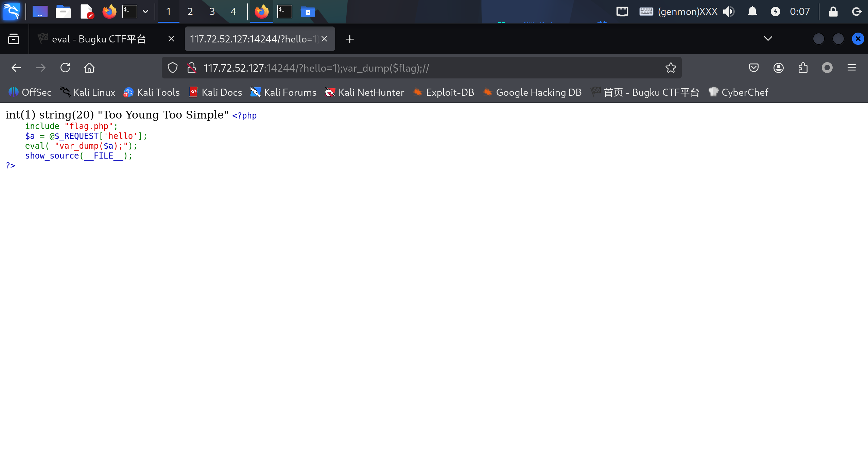Switch to eval - Bugku CTF tab
868x455 pixels.
tap(99, 39)
